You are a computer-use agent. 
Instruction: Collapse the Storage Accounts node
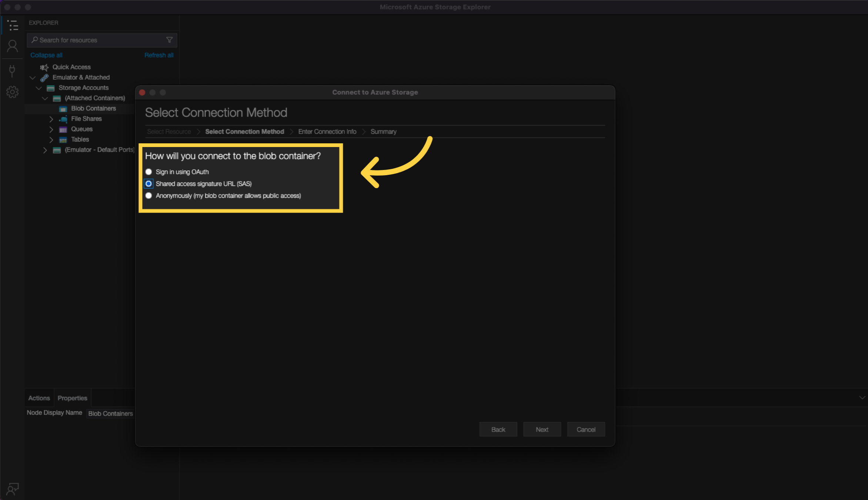39,88
